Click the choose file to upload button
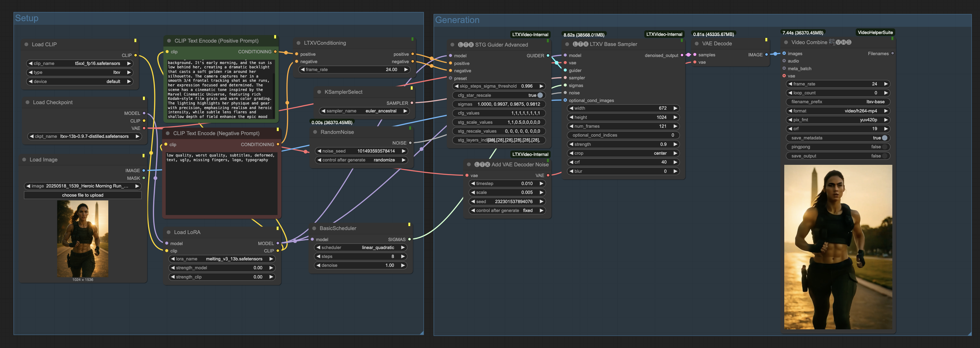Screen dimensions: 980x348 click(83, 195)
